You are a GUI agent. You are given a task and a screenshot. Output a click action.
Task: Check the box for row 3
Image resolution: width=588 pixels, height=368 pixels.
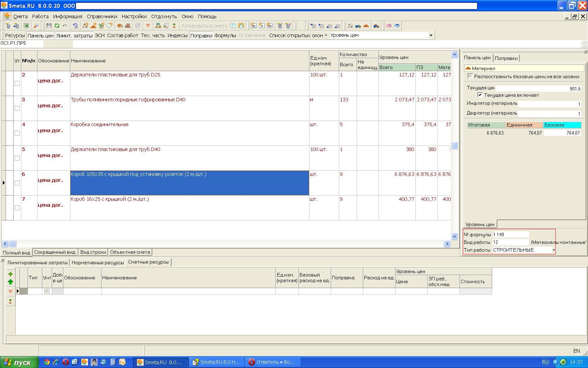point(17,108)
